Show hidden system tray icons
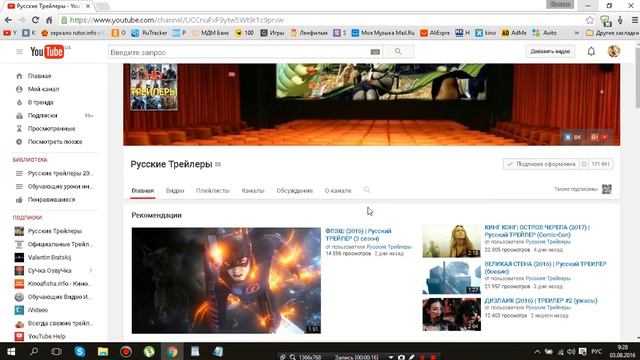 (x=537, y=351)
